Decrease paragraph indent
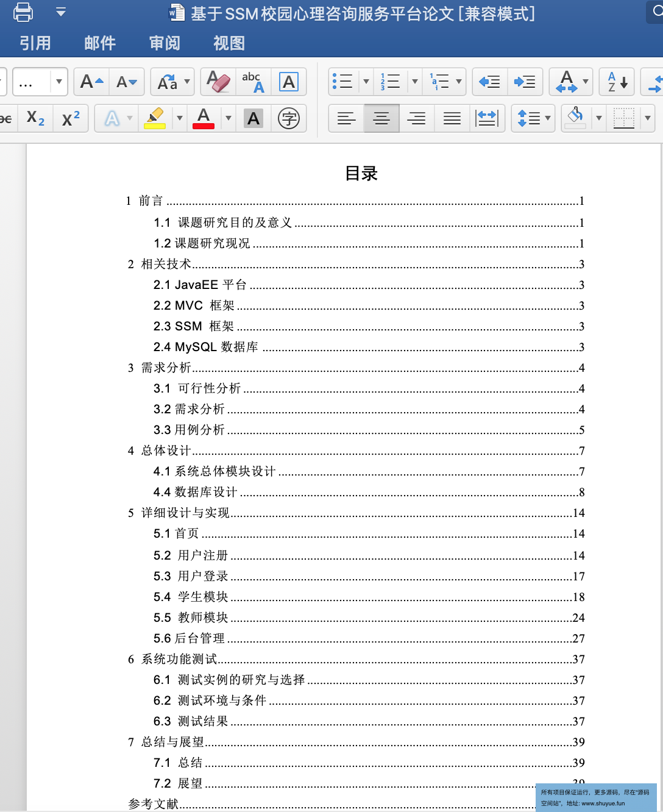663x812 pixels. click(489, 82)
